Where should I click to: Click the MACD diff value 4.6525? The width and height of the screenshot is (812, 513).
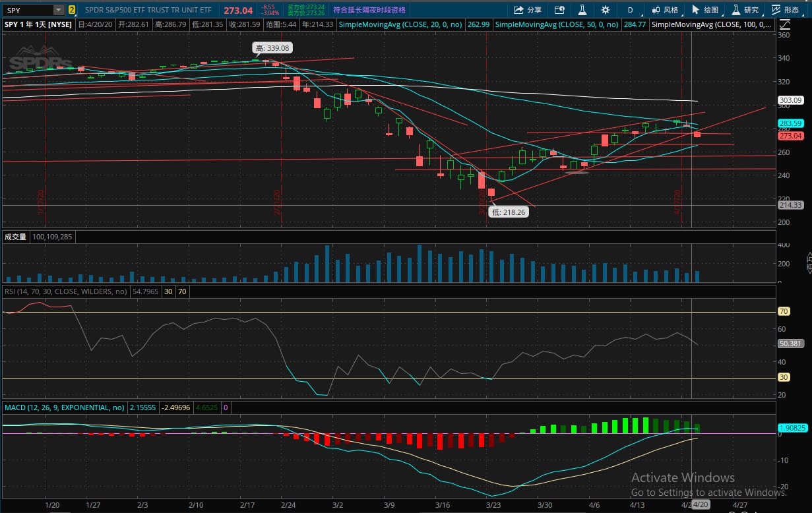(206, 407)
